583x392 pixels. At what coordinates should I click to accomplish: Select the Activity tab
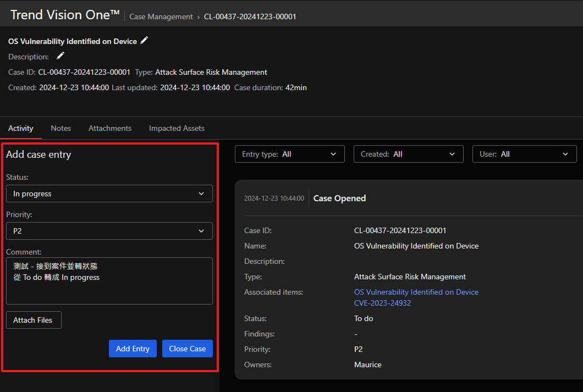pos(21,128)
